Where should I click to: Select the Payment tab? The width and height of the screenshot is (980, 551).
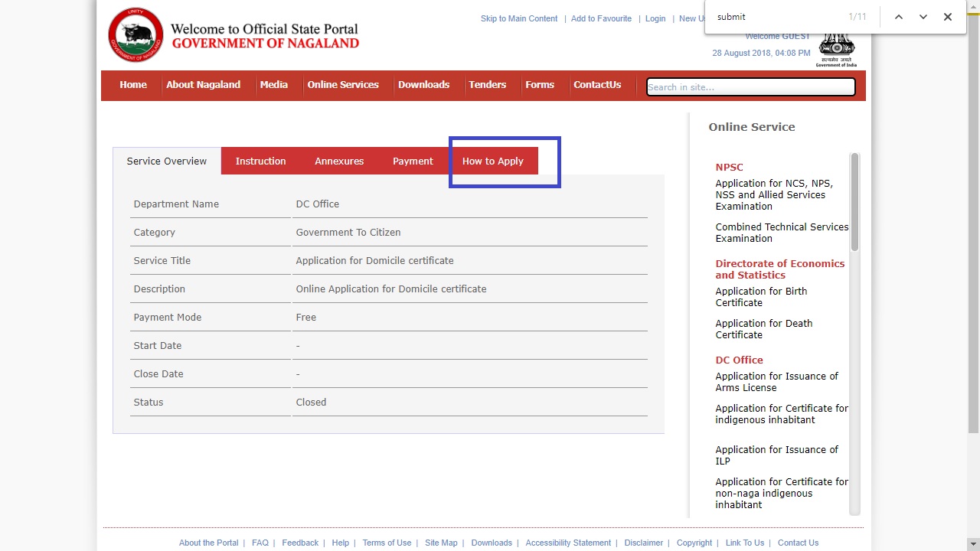pyautogui.click(x=413, y=161)
